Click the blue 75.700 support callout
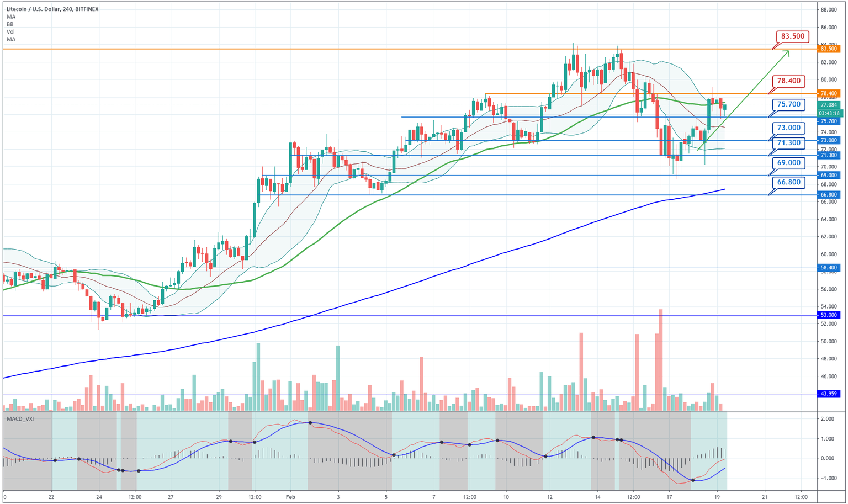This screenshot has height=504, width=848. tap(791, 104)
